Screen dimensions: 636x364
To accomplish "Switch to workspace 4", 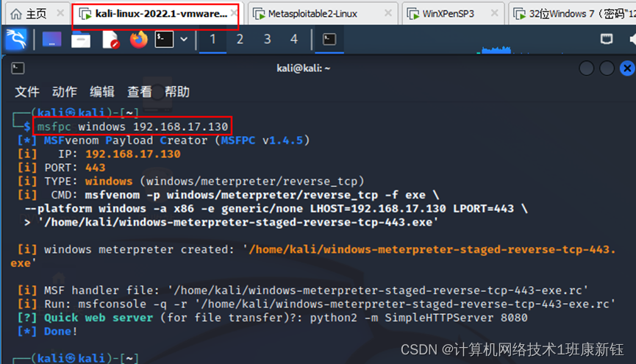I will pos(294,40).
